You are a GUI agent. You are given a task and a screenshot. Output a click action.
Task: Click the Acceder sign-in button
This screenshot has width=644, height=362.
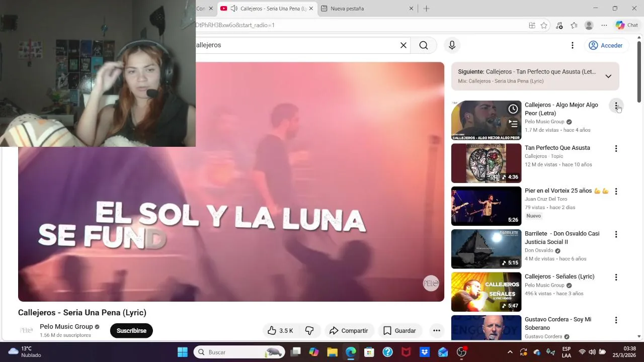(606, 45)
